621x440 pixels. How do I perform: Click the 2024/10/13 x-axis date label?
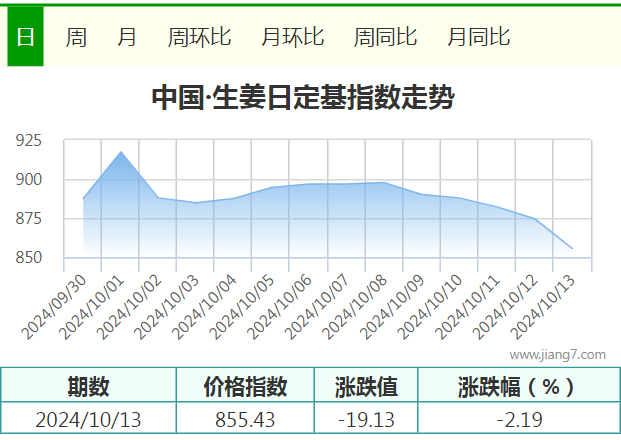(x=542, y=307)
